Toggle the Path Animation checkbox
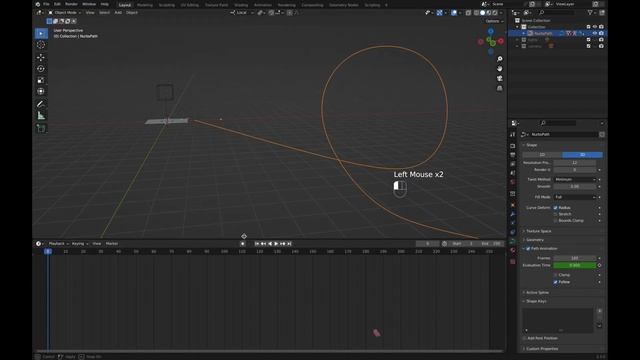Viewport: 640px width, 360px height. coord(528,249)
